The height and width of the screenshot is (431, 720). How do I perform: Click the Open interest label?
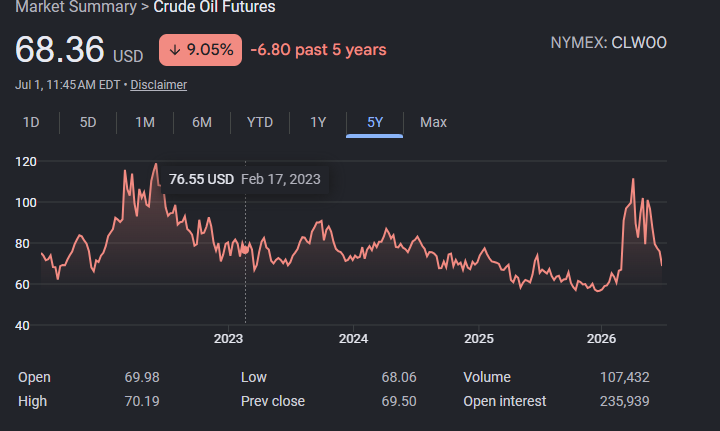[x=505, y=401]
